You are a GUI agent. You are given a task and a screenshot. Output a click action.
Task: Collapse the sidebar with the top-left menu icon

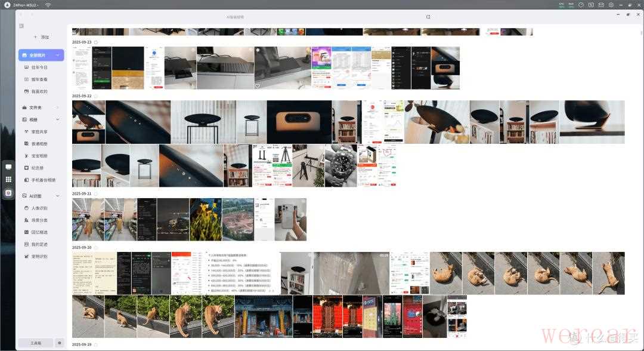pos(21,26)
